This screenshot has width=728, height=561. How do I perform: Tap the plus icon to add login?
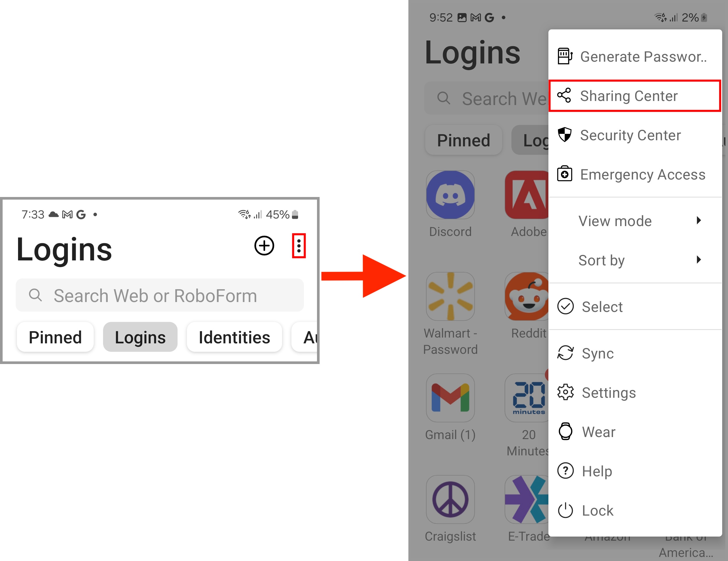(x=264, y=246)
